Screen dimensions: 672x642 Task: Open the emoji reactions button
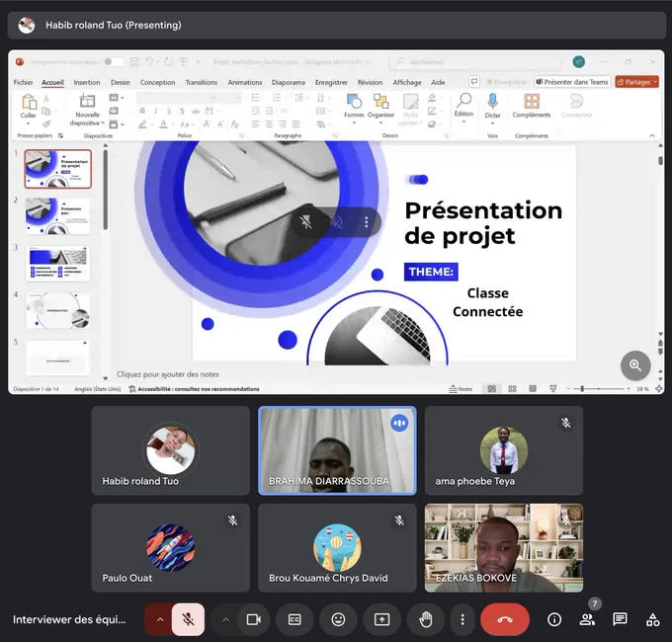pos(338,619)
